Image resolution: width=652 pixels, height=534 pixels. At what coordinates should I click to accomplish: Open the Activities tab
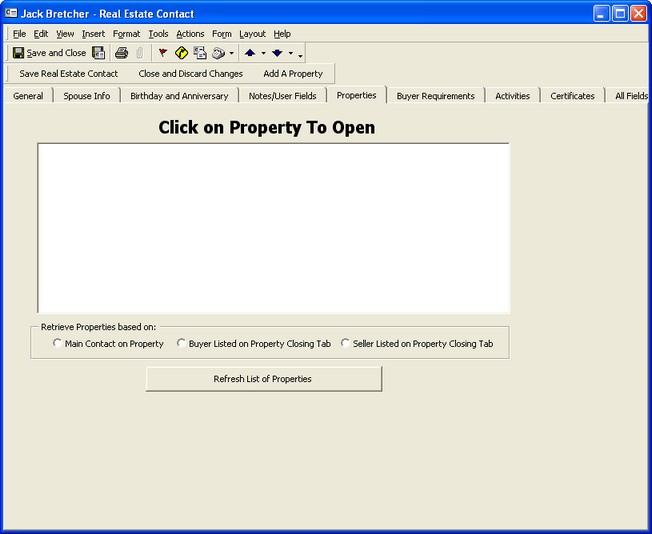512,96
